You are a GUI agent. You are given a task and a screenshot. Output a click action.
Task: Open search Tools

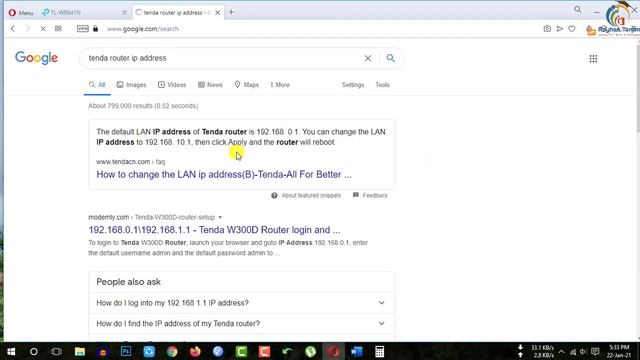coord(382,85)
